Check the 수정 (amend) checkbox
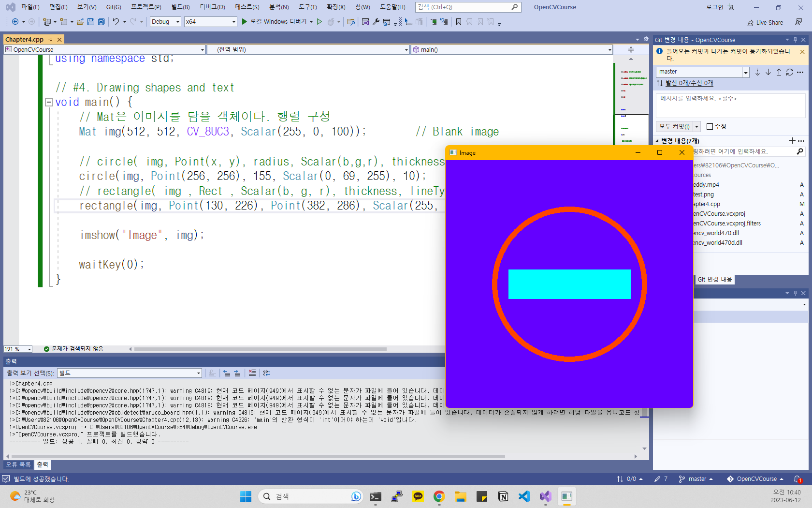The height and width of the screenshot is (508, 812). tap(710, 126)
